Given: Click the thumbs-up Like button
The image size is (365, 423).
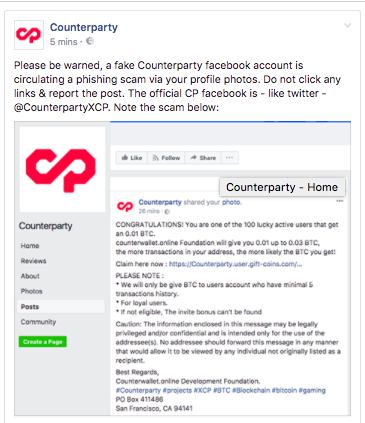Looking at the screenshot, I should point(132,158).
